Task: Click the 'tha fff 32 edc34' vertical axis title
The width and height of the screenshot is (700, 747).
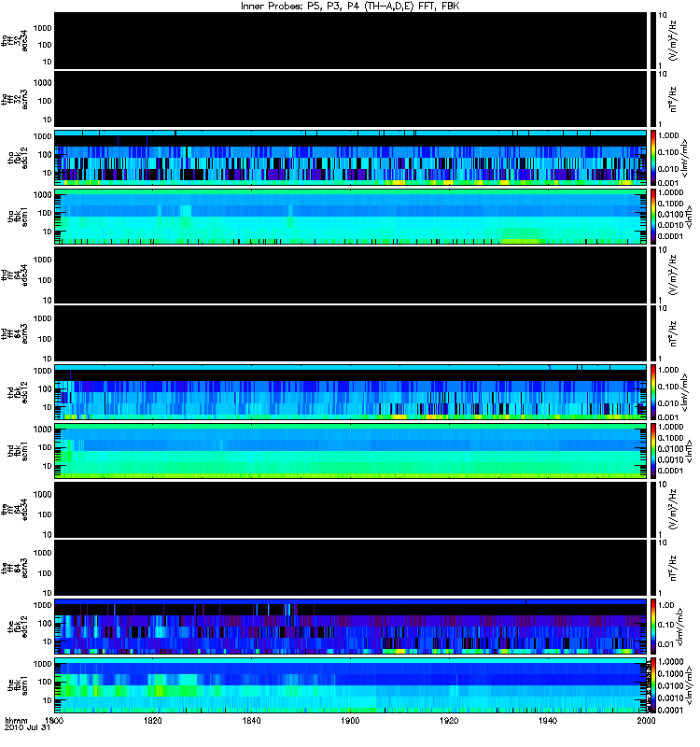Action: coord(15,41)
